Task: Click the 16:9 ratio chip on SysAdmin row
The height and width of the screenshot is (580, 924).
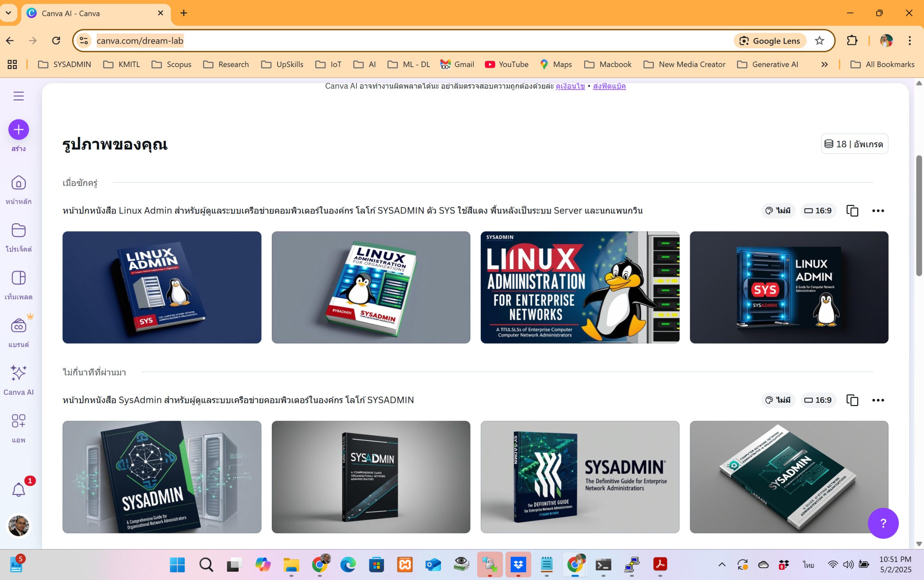Action: [x=818, y=400]
